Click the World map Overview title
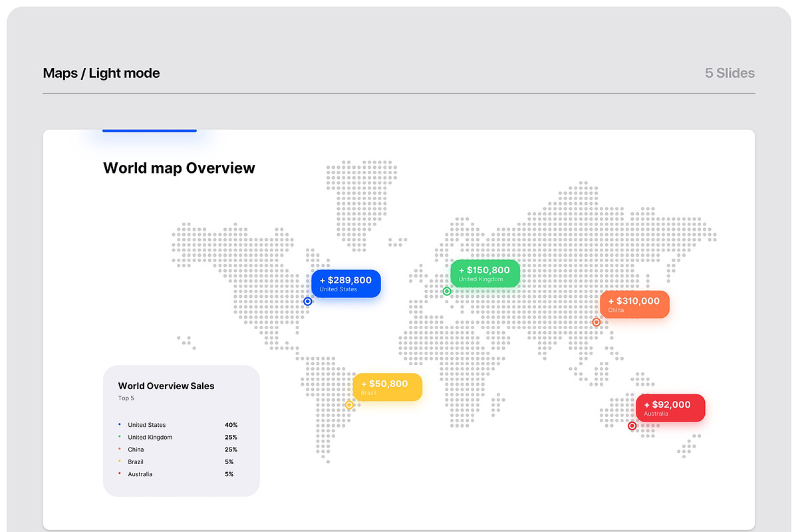Screen dimensions: 798x532 click(x=179, y=168)
